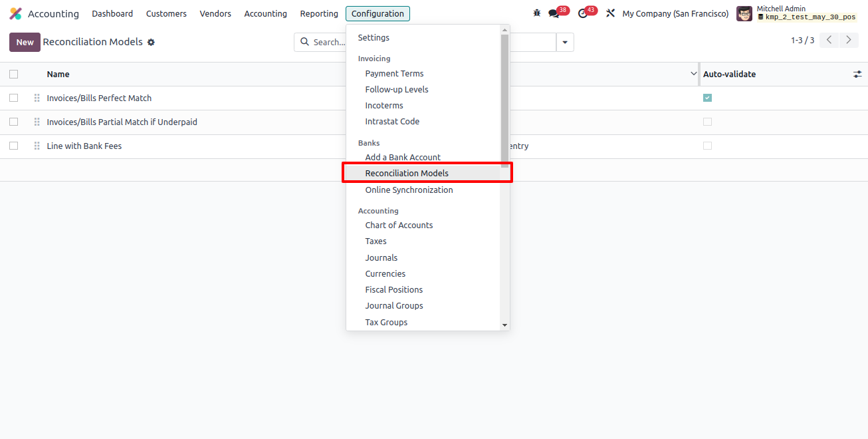Grab drag handle of Line with Bank Fees
The height and width of the screenshot is (439, 868).
coord(37,146)
